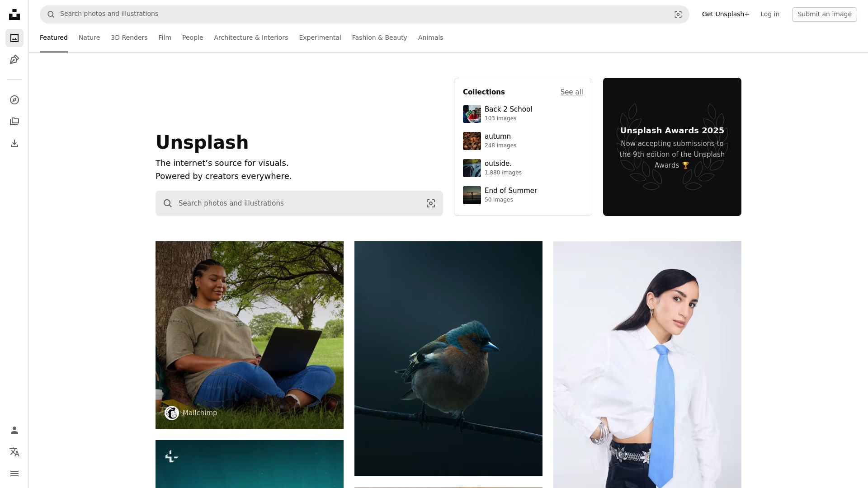
Task: Open the Back 2 School collection
Action: point(508,109)
